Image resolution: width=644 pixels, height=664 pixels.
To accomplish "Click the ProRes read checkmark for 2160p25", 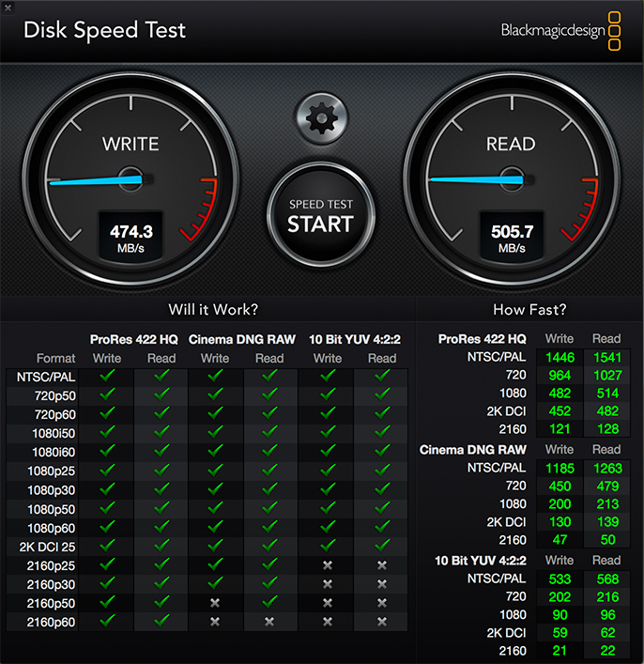I will point(161,564).
